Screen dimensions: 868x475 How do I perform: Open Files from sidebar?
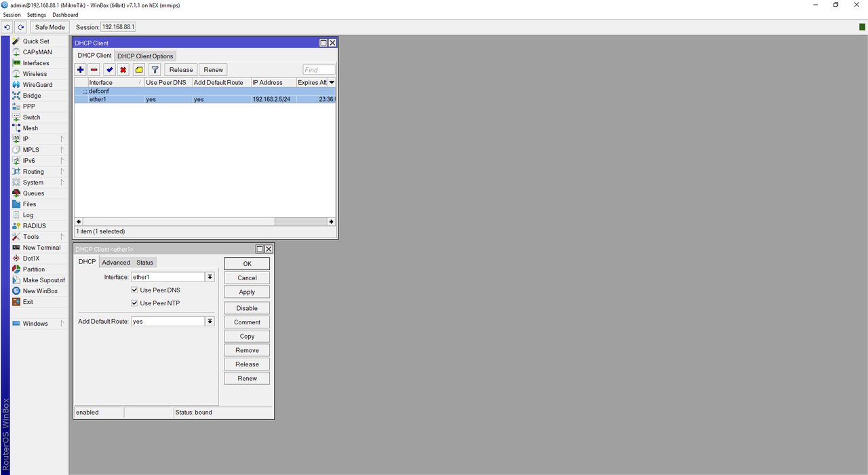tap(29, 204)
